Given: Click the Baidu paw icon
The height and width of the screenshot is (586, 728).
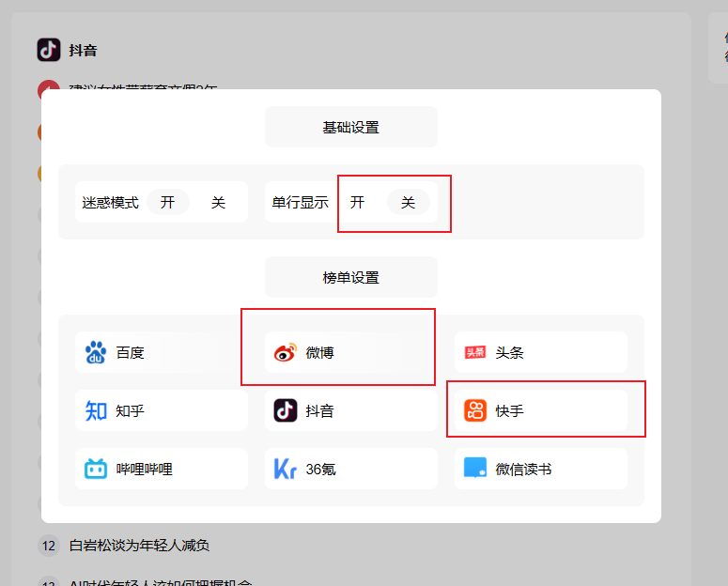Looking at the screenshot, I should (x=96, y=353).
